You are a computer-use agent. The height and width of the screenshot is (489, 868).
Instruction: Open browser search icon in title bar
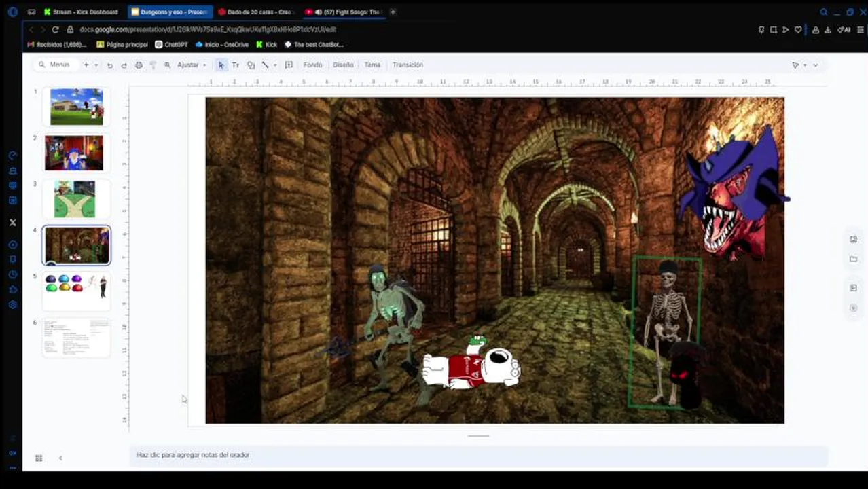pyautogui.click(x=824, y=12)
